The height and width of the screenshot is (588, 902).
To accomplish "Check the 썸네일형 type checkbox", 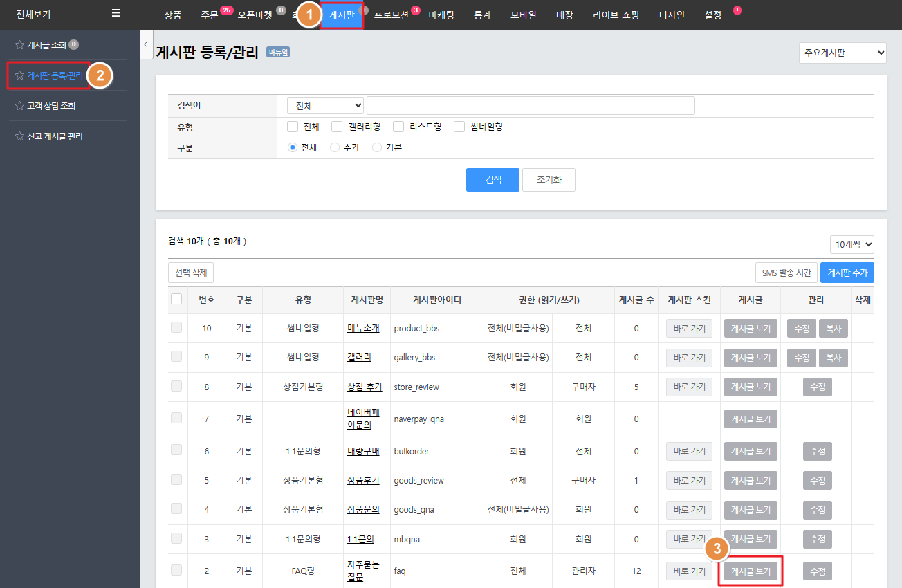I will pos(459,127).
